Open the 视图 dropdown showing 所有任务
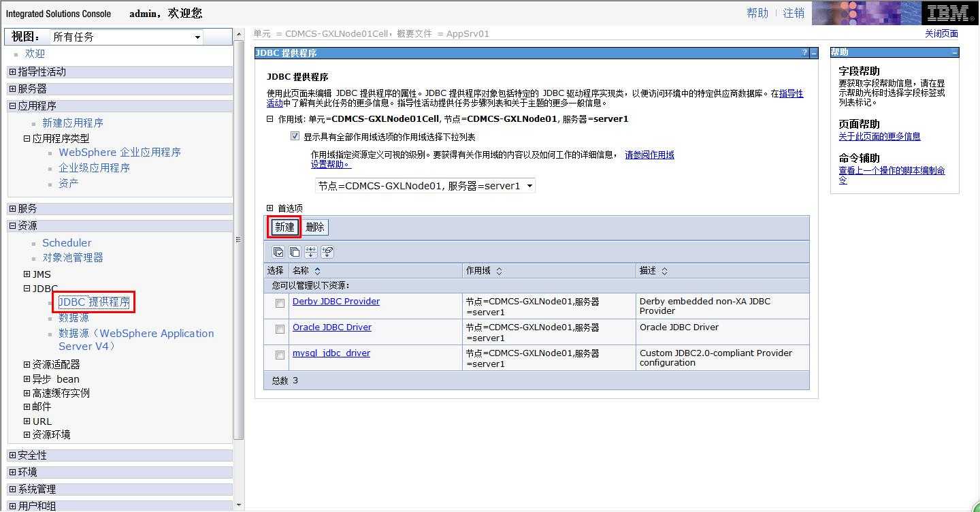 (x=126, y=37)
